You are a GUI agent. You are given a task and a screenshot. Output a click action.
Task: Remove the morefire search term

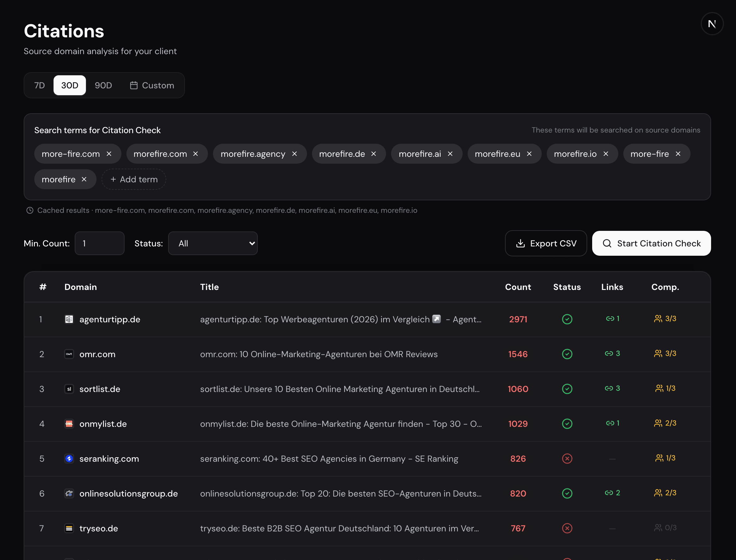click(x=84, y=179)
